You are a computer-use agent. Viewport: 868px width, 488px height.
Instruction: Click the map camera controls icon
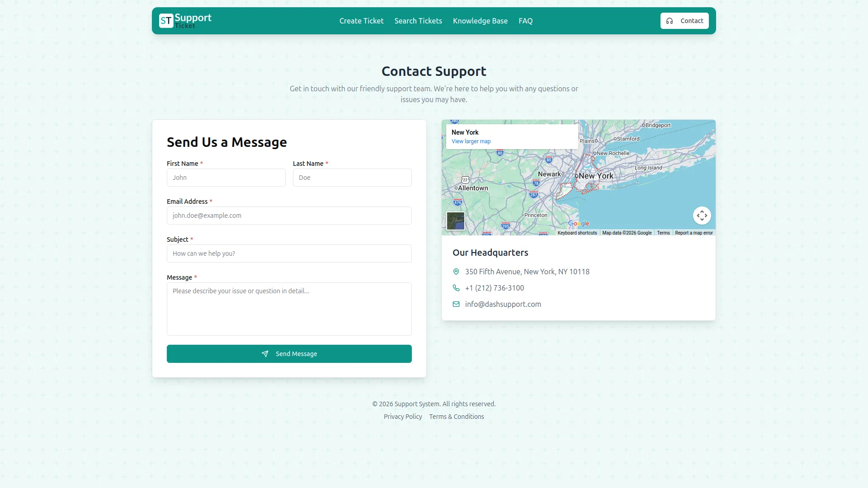702,216
